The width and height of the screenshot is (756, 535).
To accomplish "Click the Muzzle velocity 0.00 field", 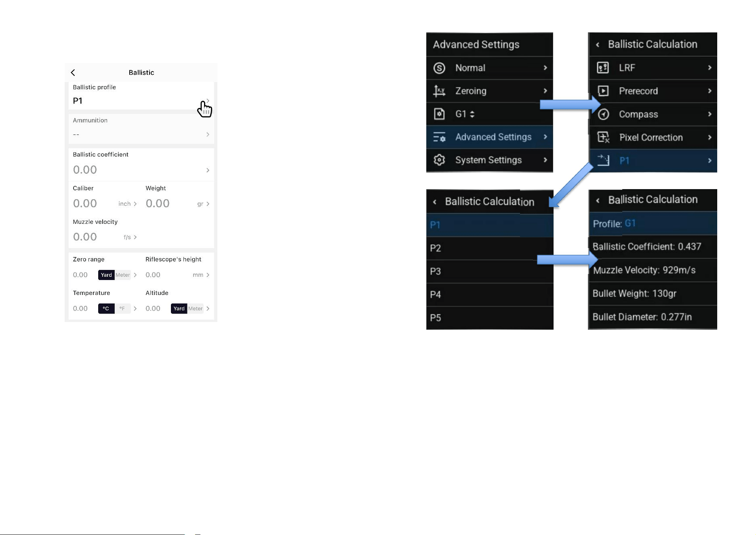I will tap(85, 237).
